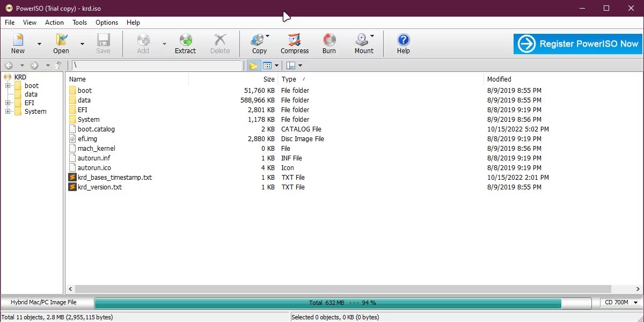Open the Add button dropdown arrow

164,44
